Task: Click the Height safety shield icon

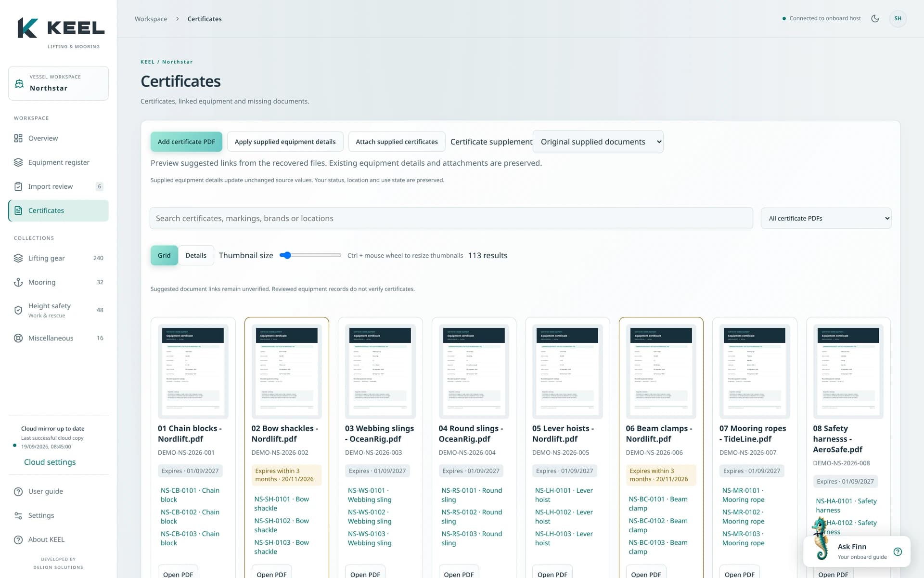Action: click(18, 310)
